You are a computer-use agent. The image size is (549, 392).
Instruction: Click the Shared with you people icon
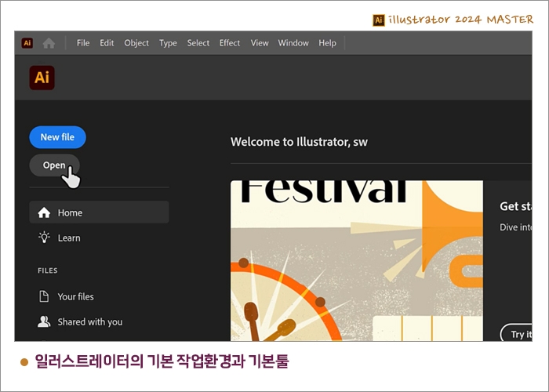[44, 321]
